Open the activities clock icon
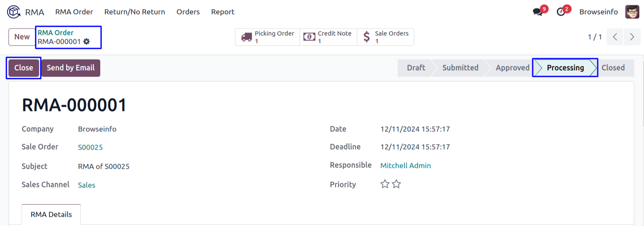Image resolution: width=644 pixels, height=226 pixels. pyautogui.click(x=561, y=12)
